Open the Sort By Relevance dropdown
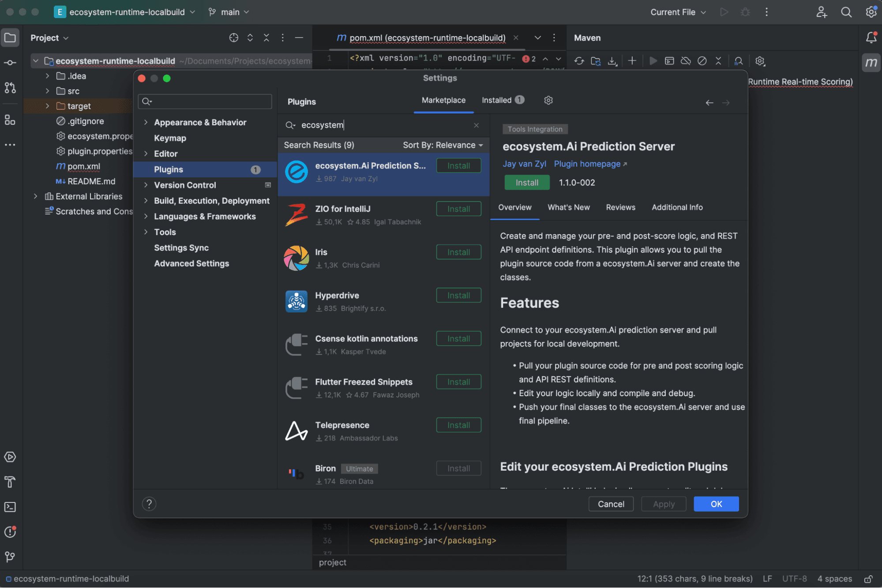 pyautogui.click(x=441, y=145)
